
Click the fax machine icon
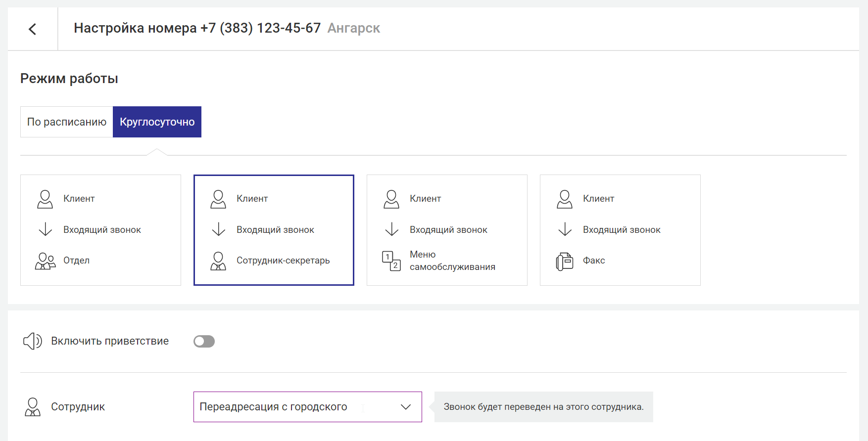565,262
